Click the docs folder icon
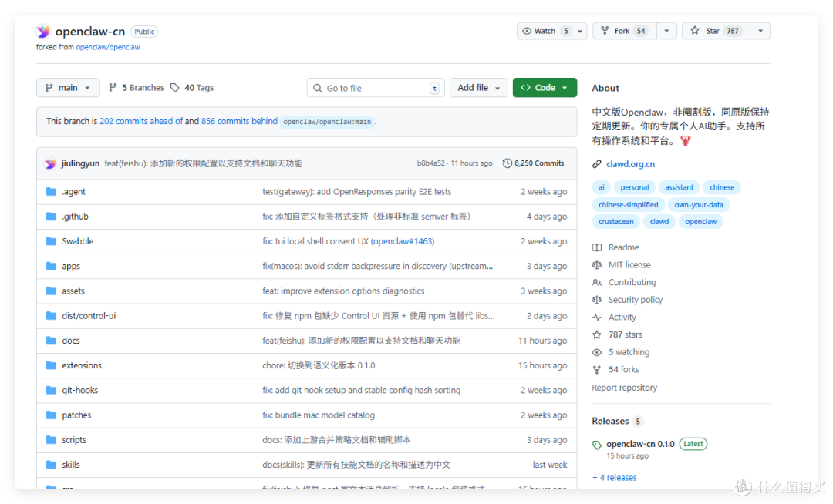 coord(51,341)
